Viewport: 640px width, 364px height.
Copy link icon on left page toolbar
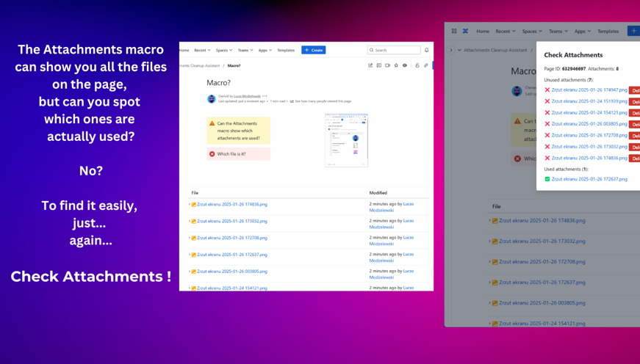pyautogui.click(x=425, y=65)
